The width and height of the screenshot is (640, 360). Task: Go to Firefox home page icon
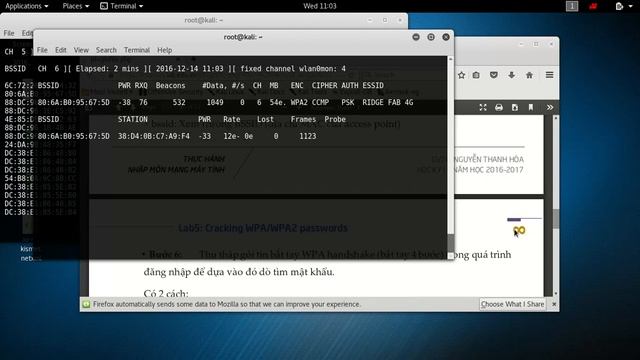529,75
